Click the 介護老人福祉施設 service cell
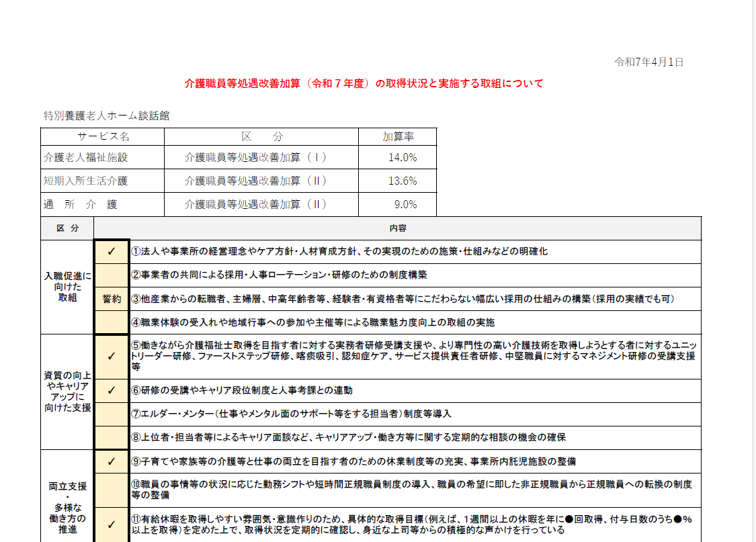The width and height of the screenshot is (756, 542). (85, 158)
